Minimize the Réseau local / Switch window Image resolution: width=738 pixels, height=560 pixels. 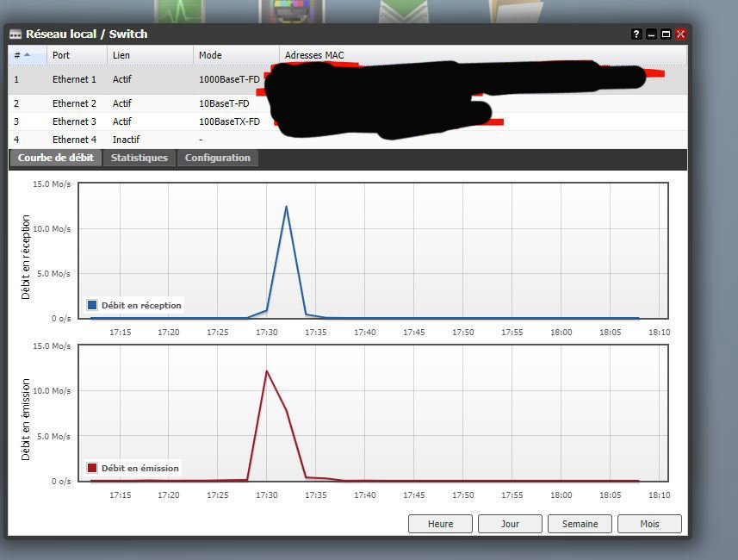click(651, 34)
